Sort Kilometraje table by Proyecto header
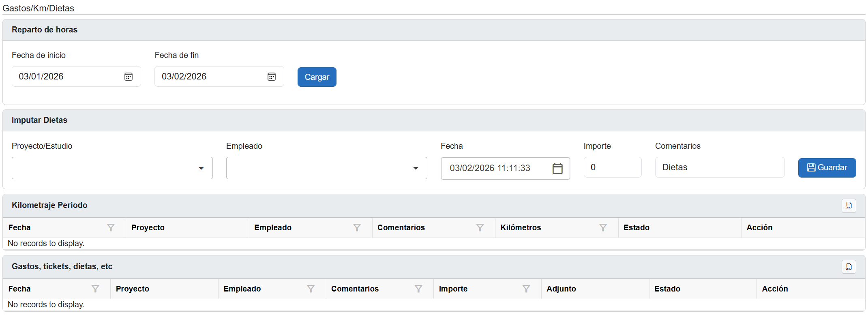868x315 pixels. click(148, 228)
